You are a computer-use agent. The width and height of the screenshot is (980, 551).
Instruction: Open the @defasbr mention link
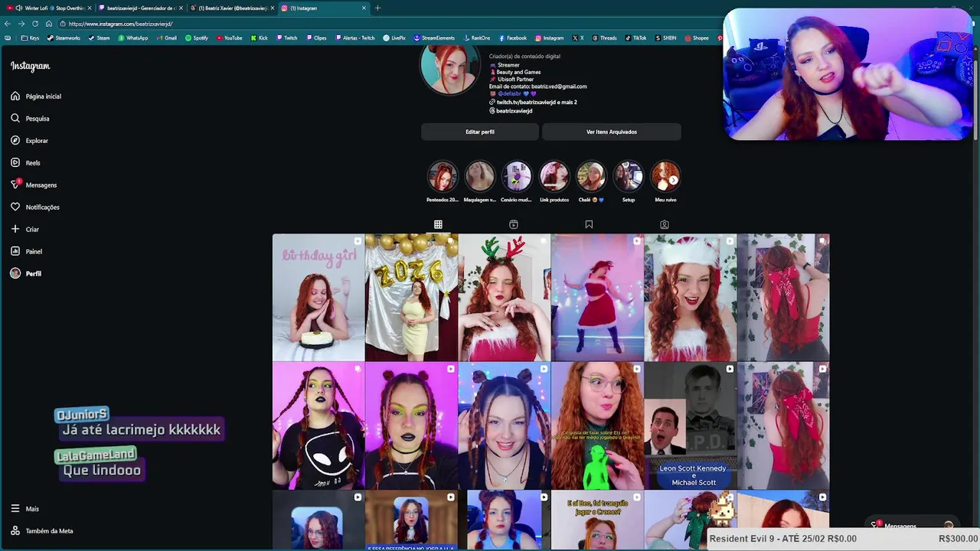click(509, 93)
